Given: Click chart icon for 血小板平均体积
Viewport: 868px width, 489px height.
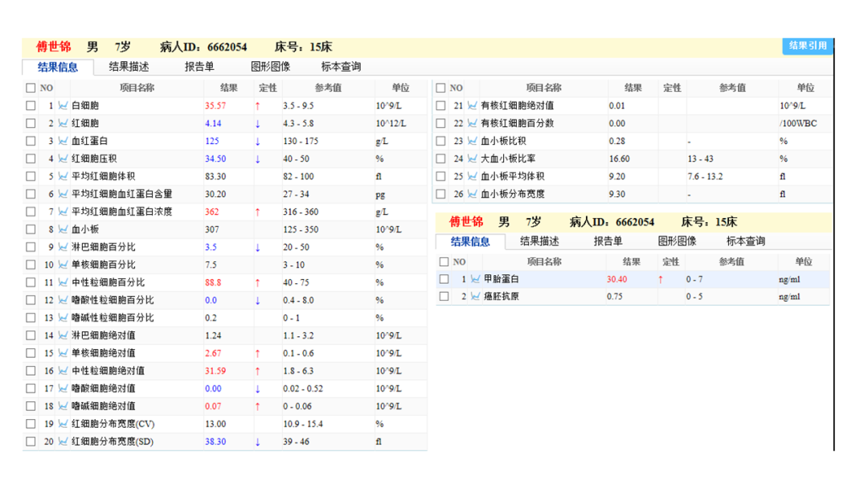Looking at the screenshot, I should 473,176.
